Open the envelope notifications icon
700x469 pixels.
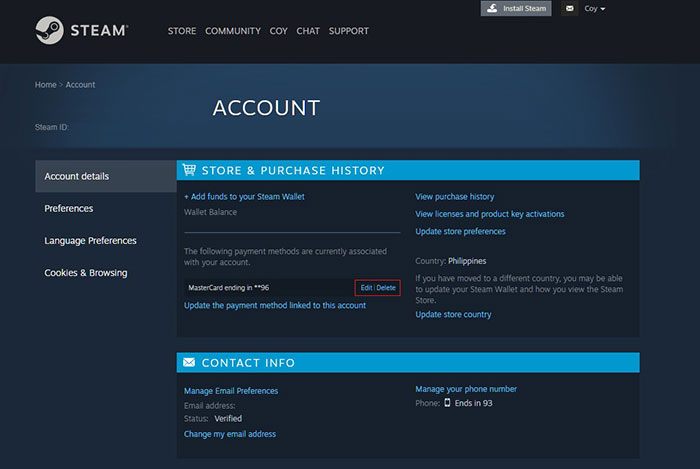click(x=569, y=9)
